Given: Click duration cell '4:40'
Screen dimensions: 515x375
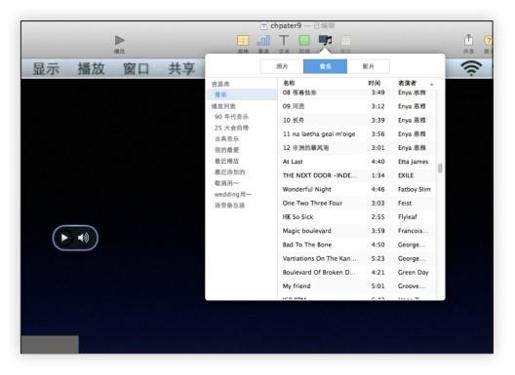Looking at the screenshot, I should [378, 162].
